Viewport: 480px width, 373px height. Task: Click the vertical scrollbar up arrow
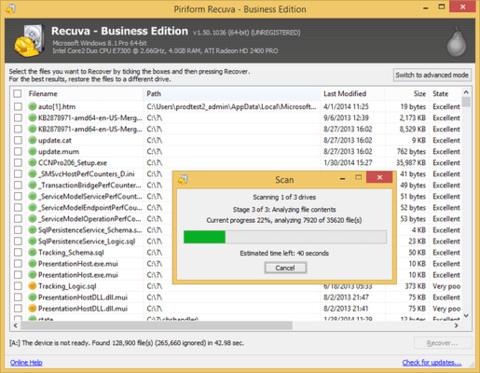coord(466,92)
